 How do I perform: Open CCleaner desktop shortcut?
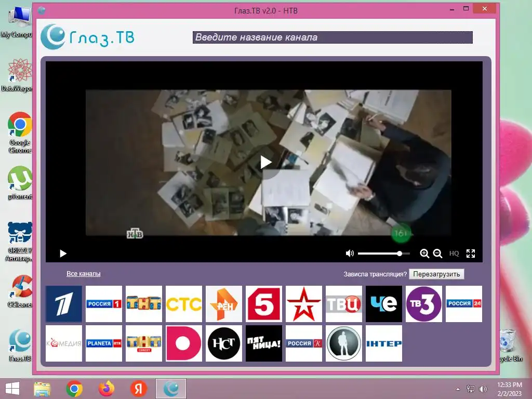(x=20, y=291)
